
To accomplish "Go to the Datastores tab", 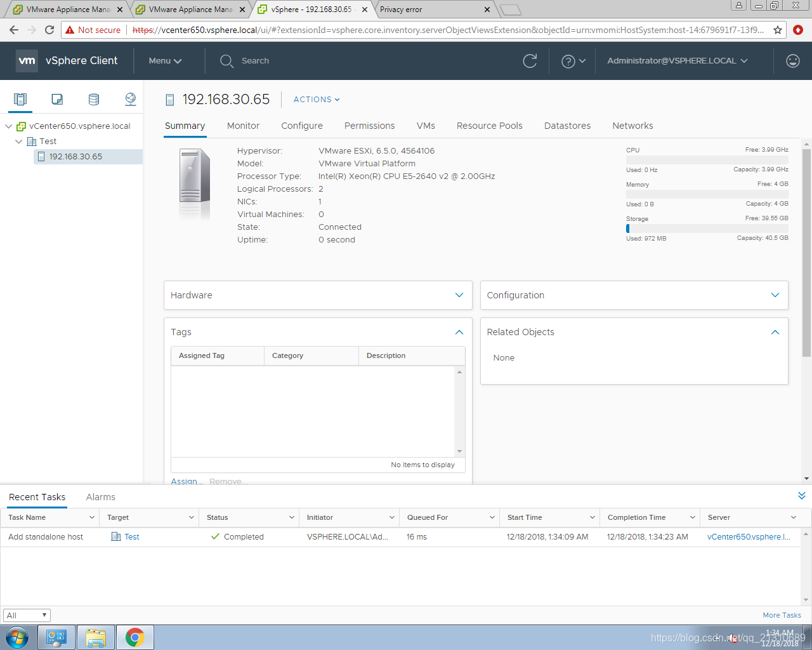I will tap(567, 126).
